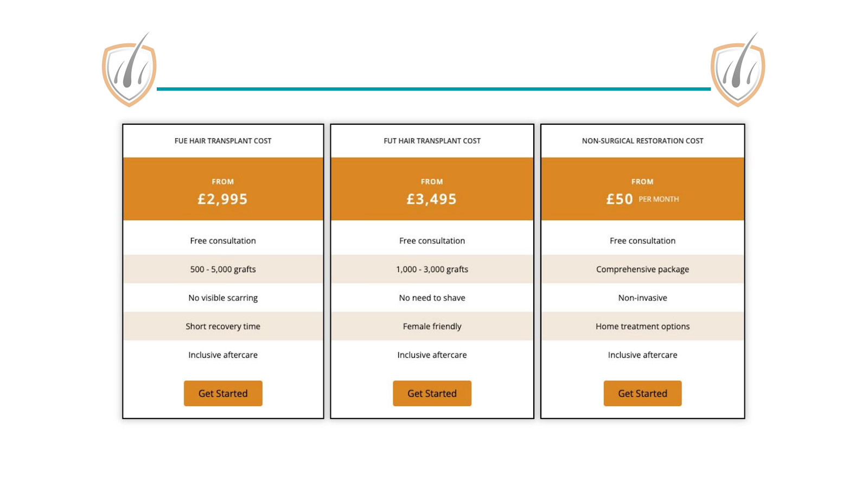Click the FUE Hair Transplant Cost heading
The image size is (868, 488).
pyautogui.click(x=223, y=141)
